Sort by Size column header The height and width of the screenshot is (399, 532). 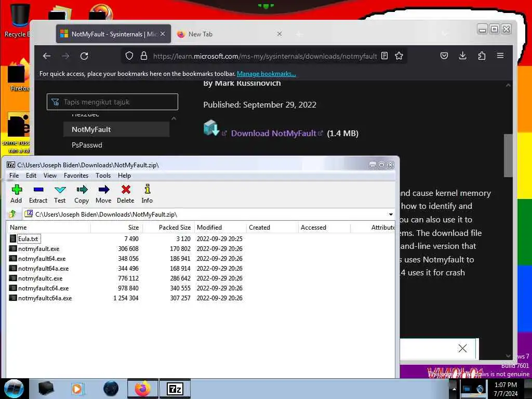click(116, 228)
